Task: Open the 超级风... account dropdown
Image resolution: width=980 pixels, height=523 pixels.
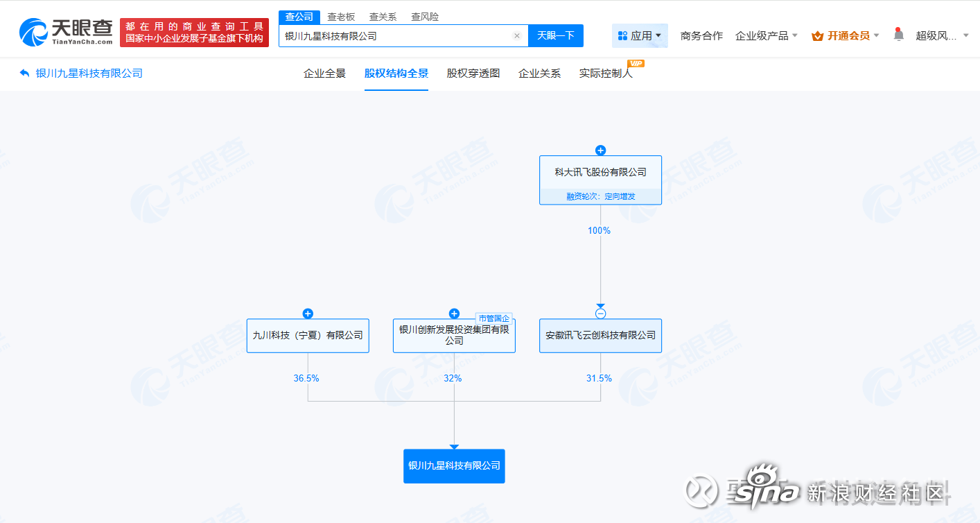Action: (943, 35)
